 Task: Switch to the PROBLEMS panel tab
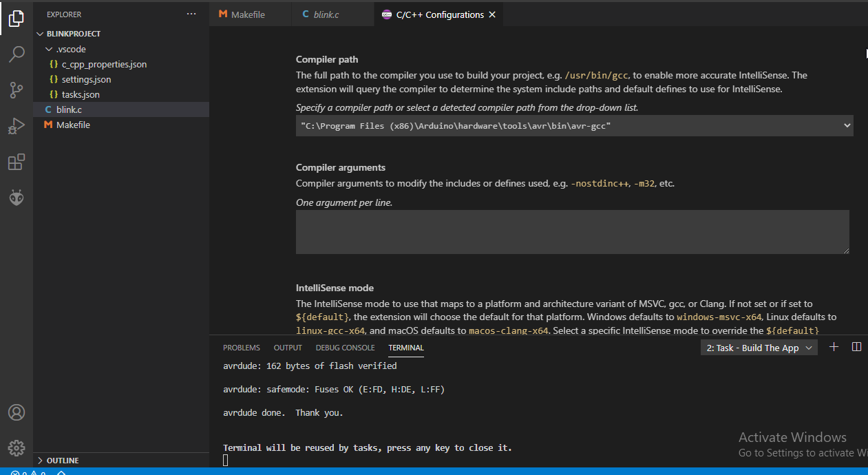(241, 348)
